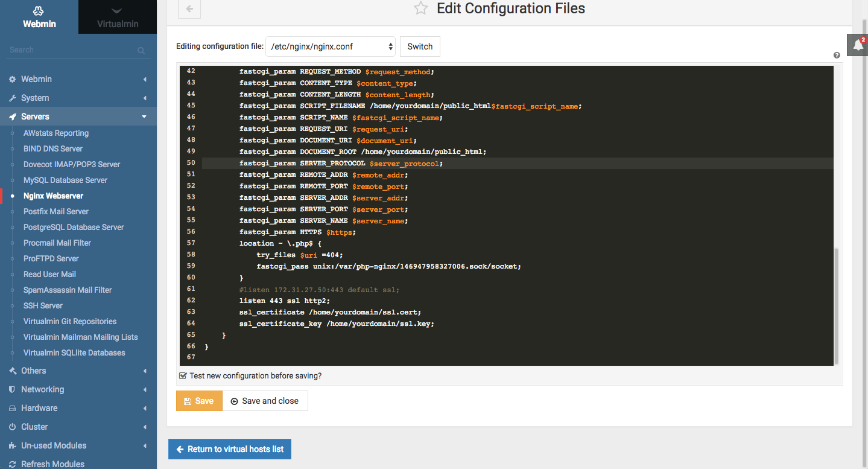Open Virtualmin Mailman Mailing Lists
The height and width of the screenshot is (469, 868).
(81, 337)
